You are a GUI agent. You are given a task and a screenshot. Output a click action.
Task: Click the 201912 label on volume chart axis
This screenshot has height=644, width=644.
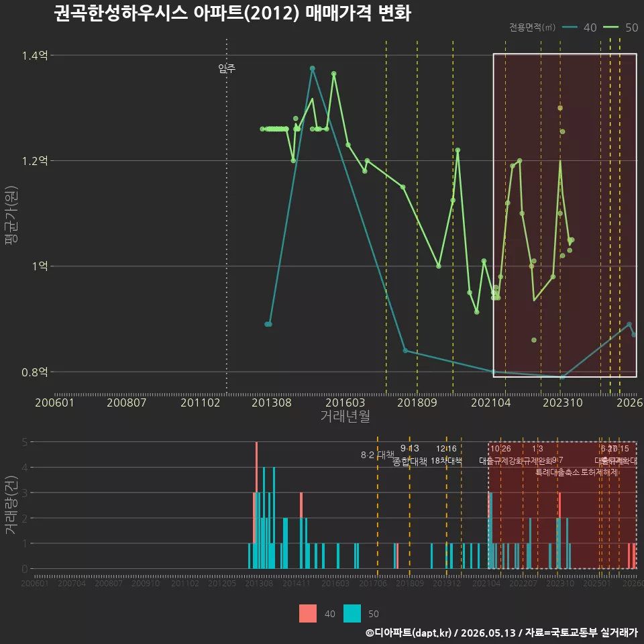pos(447,583)
